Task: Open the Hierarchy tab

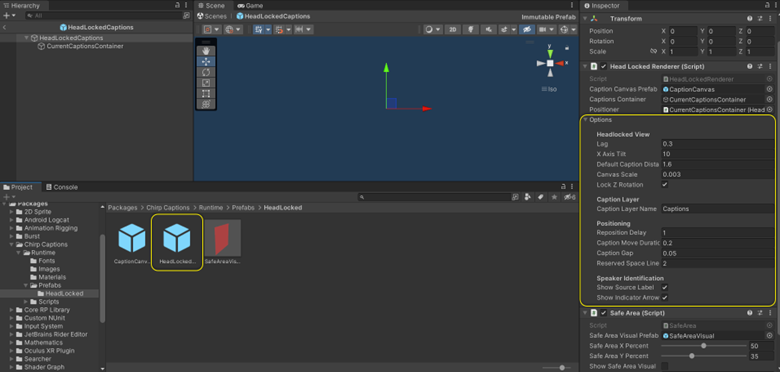Action: [22, 6]
